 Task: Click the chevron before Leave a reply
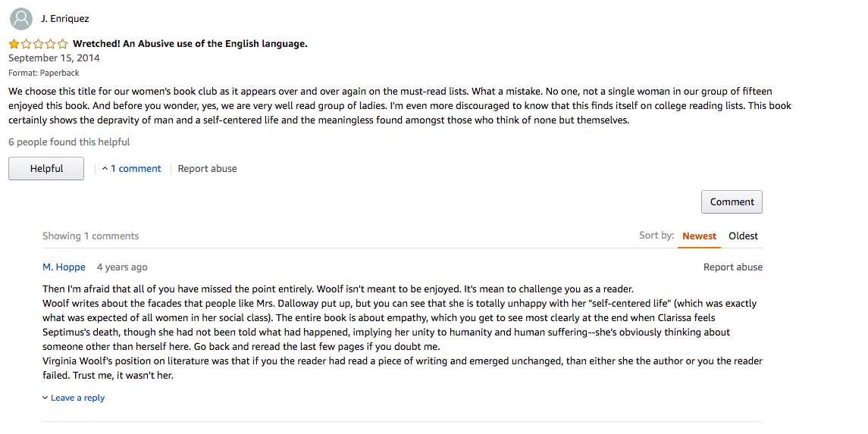pyautogui.click(x=45, y=398)
